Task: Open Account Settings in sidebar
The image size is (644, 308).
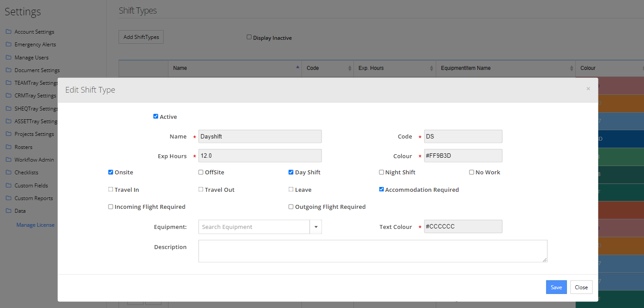Action: pyautogui.click(x=34, y=32)
